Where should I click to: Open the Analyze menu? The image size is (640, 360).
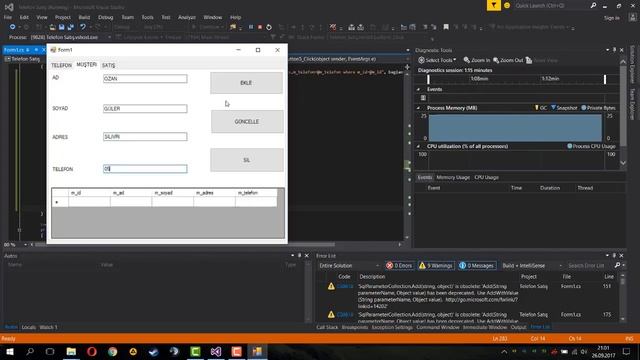click(x=187, y=17)
